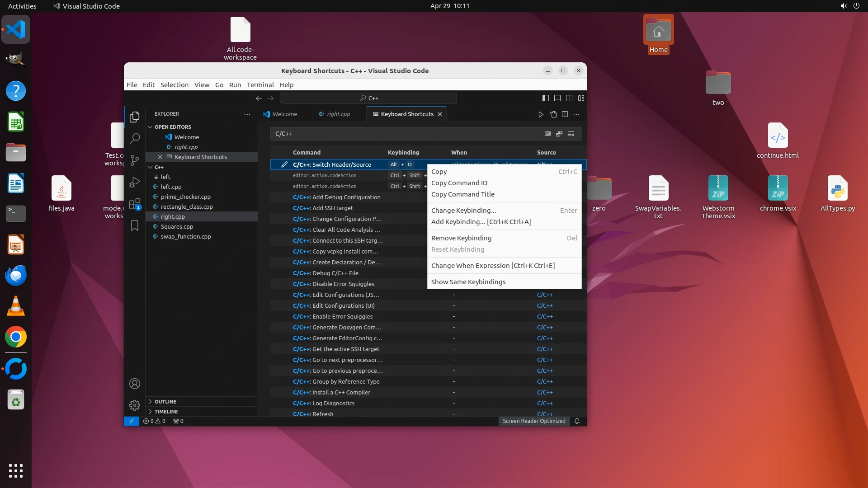The width and height of the screenshot is (868, 488).
Task: Open the Extensions view
Action: pos(135,204)
